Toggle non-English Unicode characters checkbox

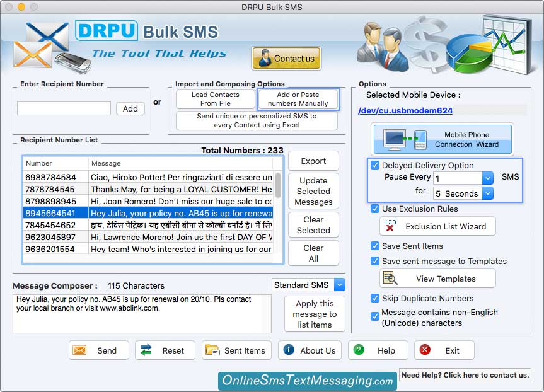coord(375,316)
